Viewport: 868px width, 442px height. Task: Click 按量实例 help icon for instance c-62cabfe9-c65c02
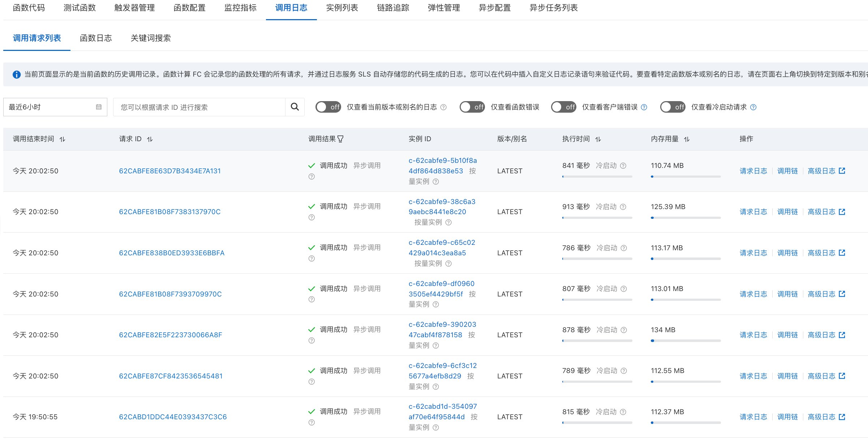[x=448, y=264]
